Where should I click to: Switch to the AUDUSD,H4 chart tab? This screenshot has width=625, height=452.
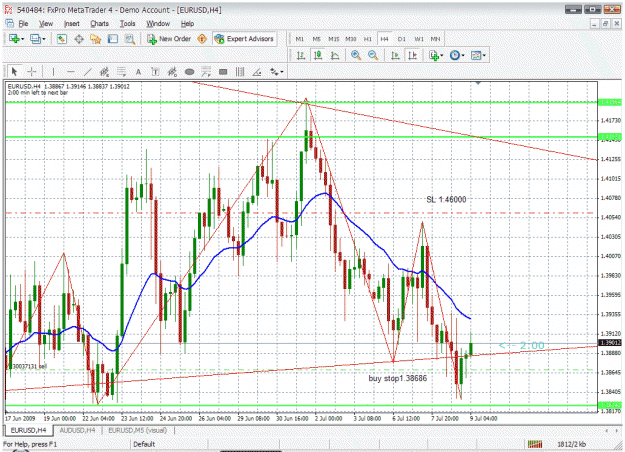(77, 430)
